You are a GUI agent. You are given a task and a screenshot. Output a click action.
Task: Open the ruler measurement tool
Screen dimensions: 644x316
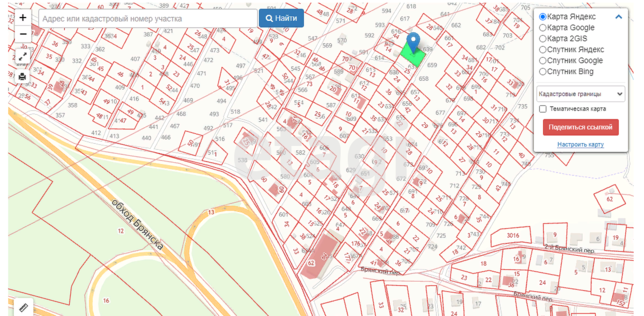[x=24, y=308]
